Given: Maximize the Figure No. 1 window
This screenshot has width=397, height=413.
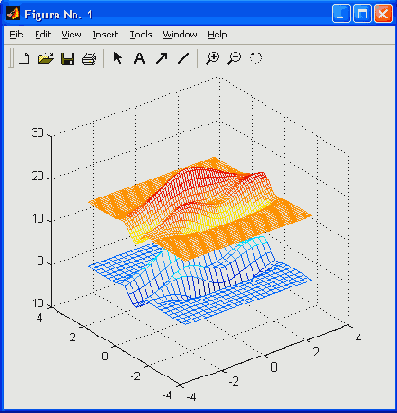Looking at the screenshot, I should coord(362,14).
